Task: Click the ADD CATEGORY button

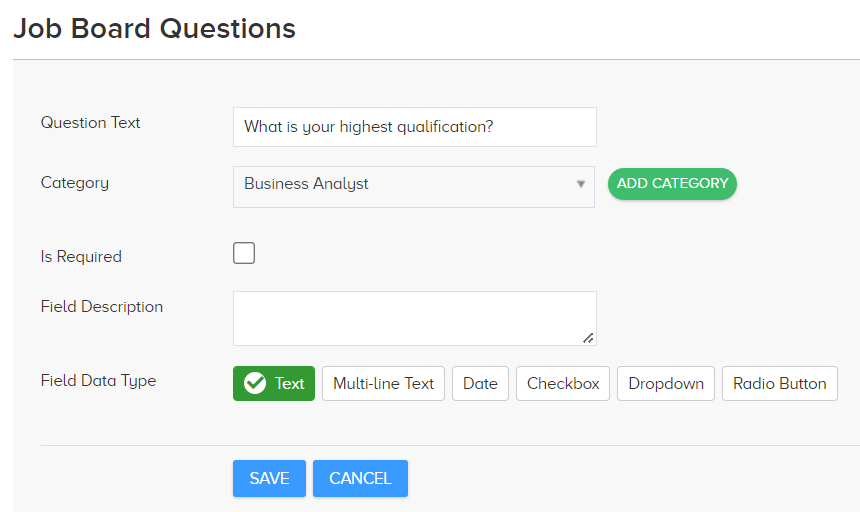Action: point(672,184)
